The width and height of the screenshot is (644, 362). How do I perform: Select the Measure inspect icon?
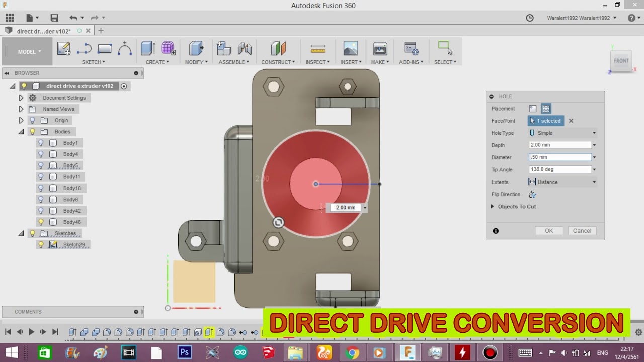[318, 49]
